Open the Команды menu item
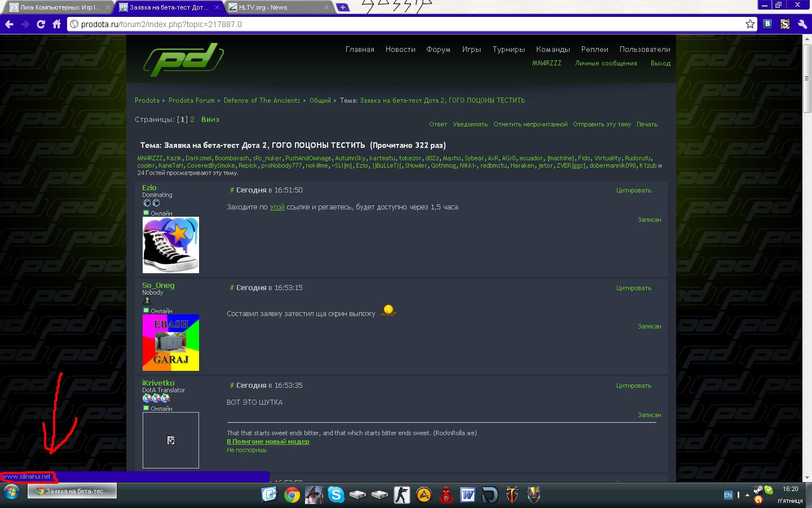812x508 pixels. [x=553, y=49]
